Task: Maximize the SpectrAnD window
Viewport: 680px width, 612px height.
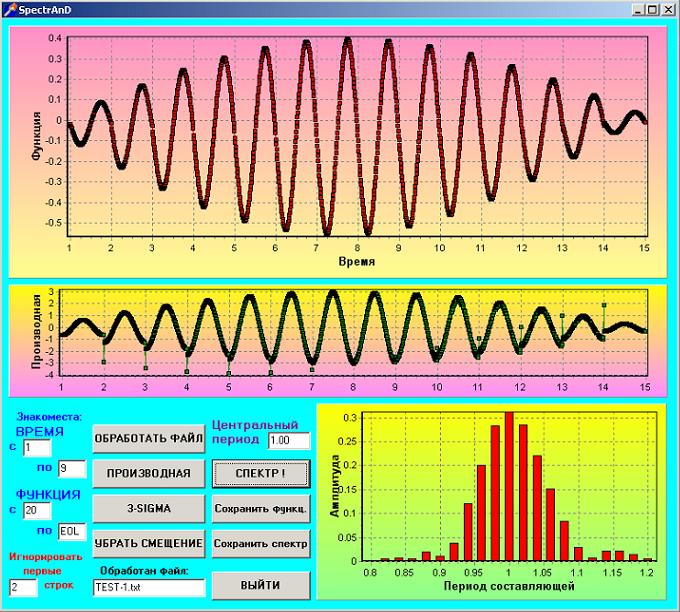Action: (654, 9)
